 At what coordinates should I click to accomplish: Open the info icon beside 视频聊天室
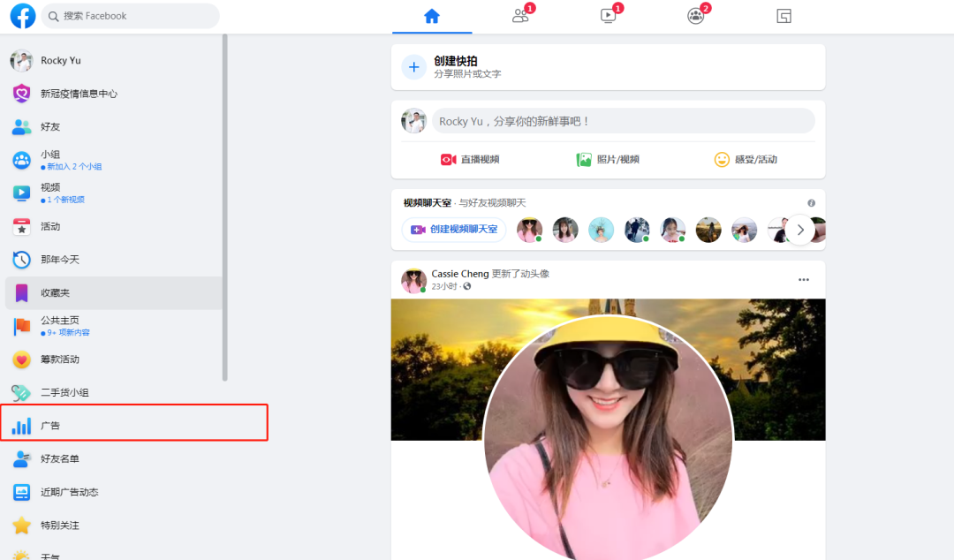tap(811, 202)
